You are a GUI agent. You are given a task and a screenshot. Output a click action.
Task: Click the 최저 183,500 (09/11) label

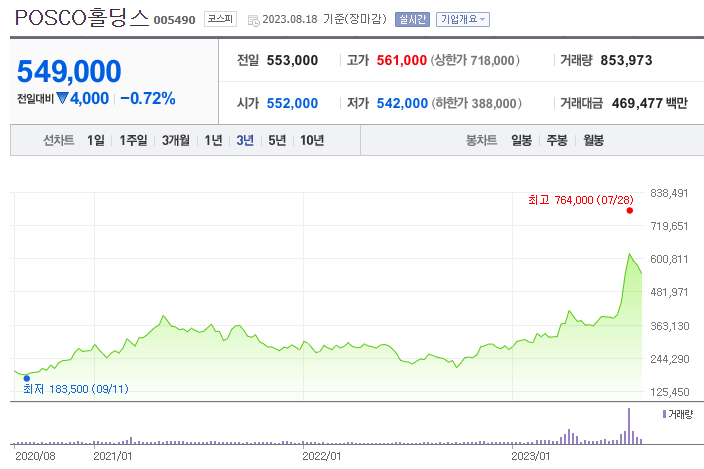(x=76, y=389)
